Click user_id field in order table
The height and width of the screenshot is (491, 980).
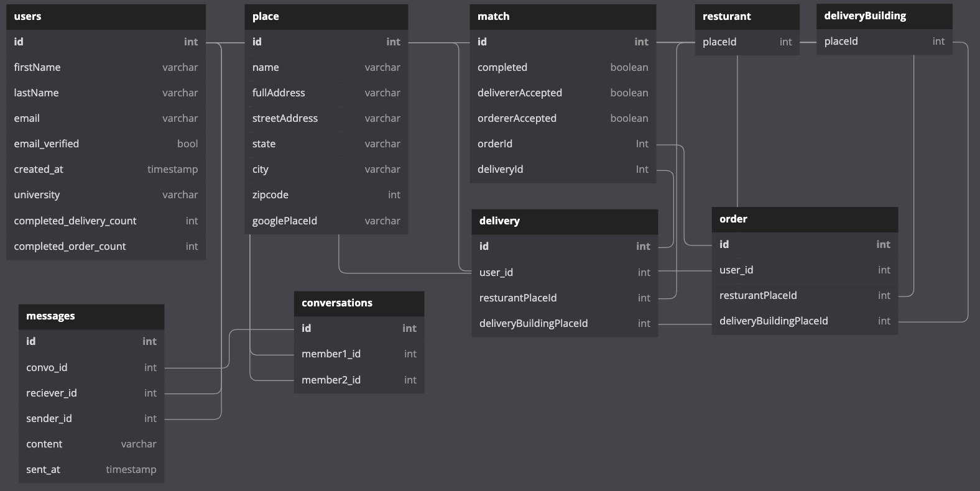(x=805, y=270)
